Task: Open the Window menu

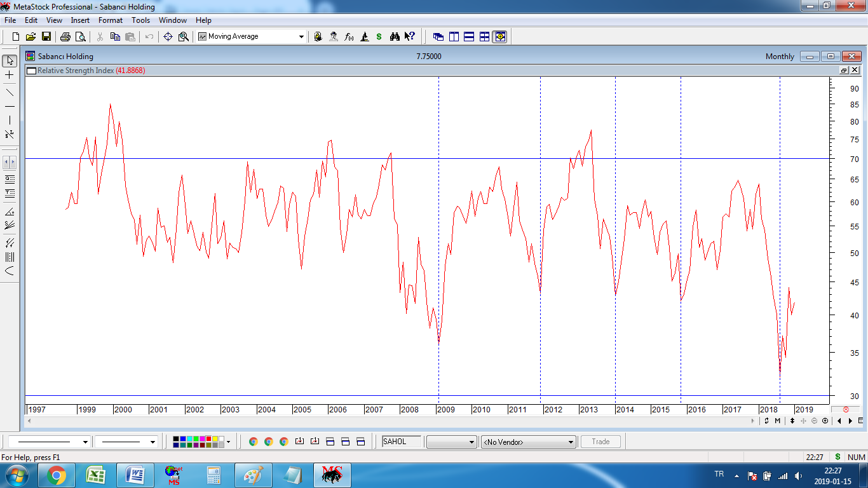Action: click(x=173, y=20)
